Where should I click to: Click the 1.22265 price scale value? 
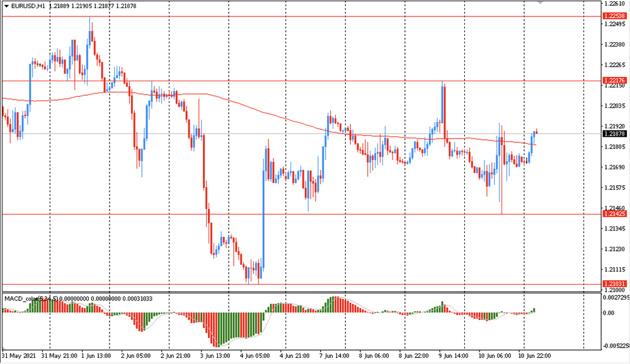[x=615, y=65]
